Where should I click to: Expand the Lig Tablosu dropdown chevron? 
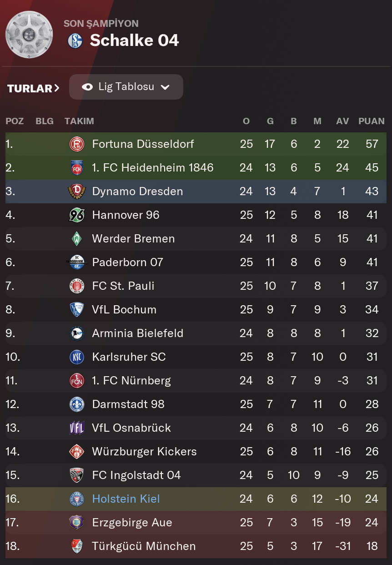[165, 87]
